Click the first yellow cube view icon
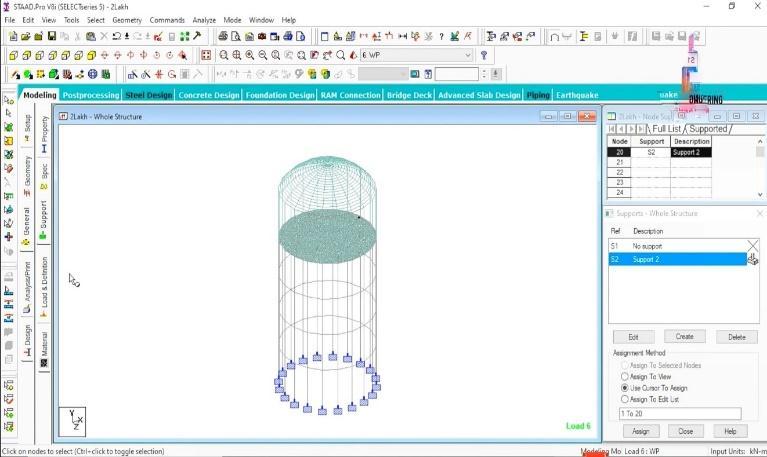 [x=14, y=55]
